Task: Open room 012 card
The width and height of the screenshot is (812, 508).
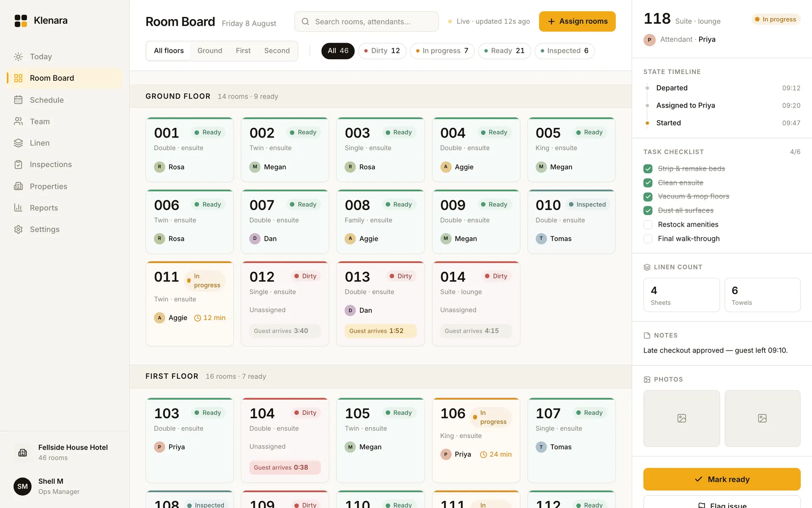Action: 285,304
